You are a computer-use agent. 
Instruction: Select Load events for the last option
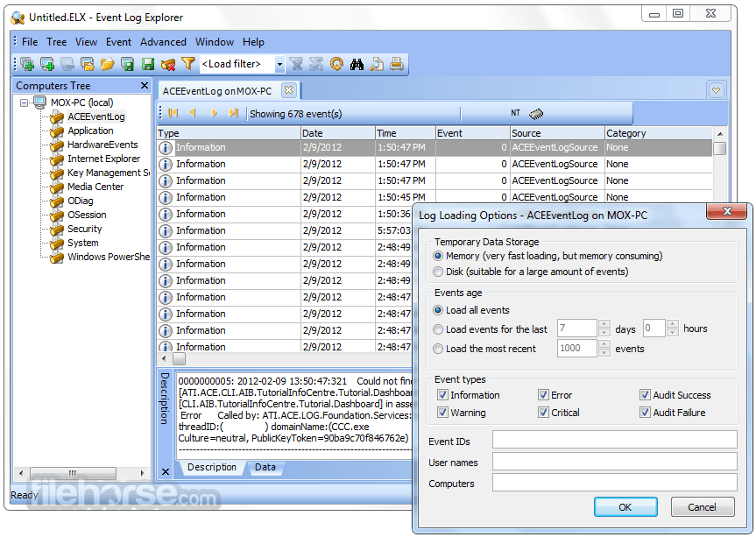pyautogui.click(x=438, y=329)
